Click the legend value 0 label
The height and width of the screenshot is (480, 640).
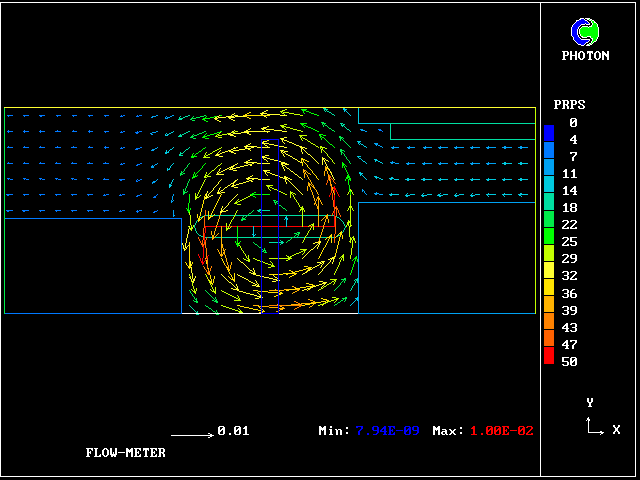tap(573, 123)
